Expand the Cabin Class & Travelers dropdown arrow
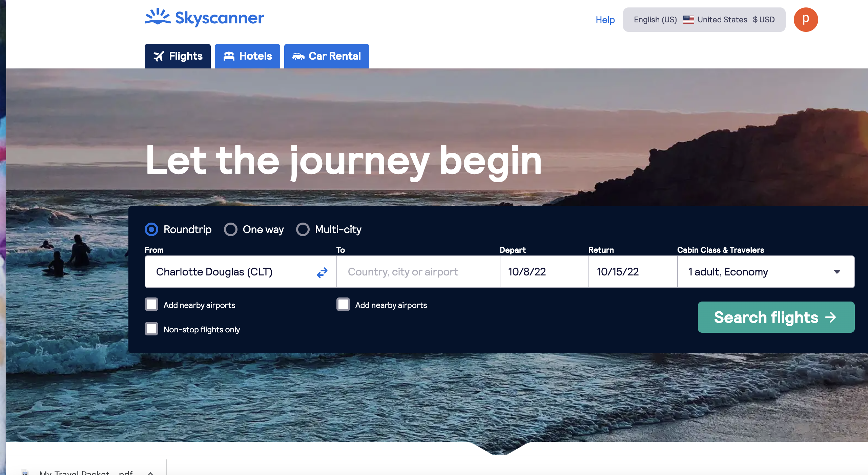The image size is (868, 475). [x=837, y=272]
